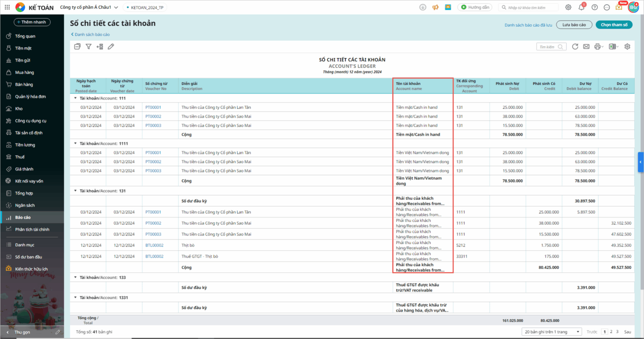The width and height of the screenshot is (644, 339).
Task: Send the report via the email icon
Action: [586, 47]
